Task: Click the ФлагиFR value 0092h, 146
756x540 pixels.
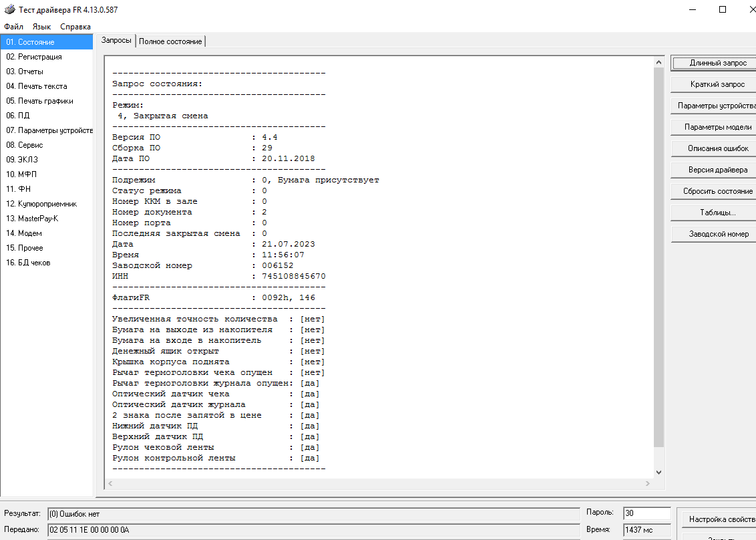Action: click(289, 298)
